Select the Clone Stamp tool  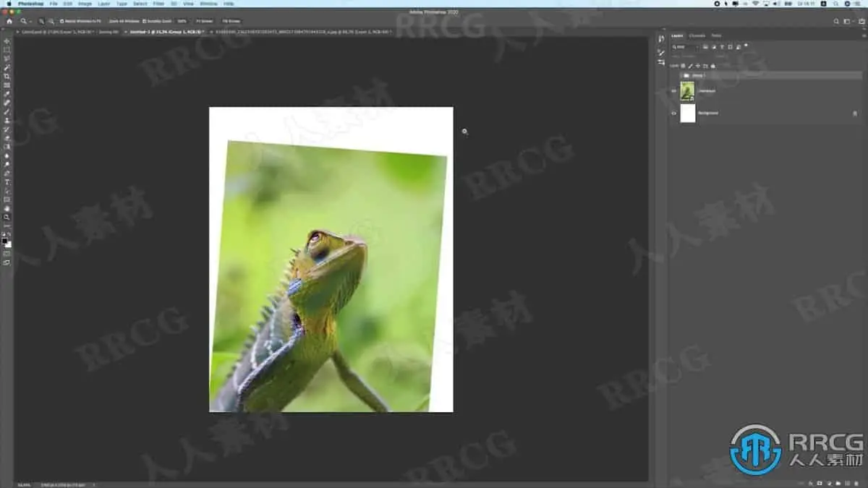click(x=7, y=120)
